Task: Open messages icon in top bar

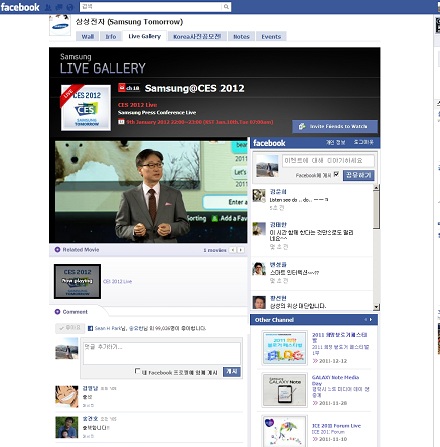Action: click(59, 7)
